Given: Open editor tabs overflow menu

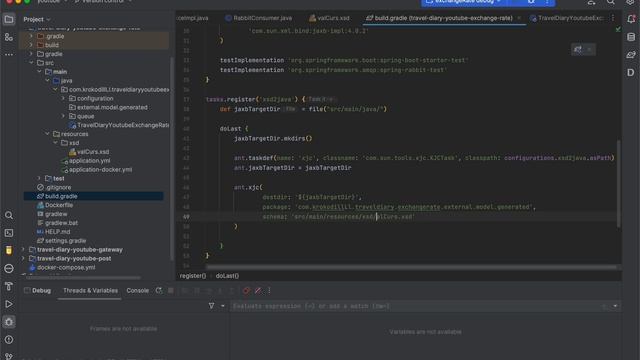Looking at the screenshot, I should (613, 18).
